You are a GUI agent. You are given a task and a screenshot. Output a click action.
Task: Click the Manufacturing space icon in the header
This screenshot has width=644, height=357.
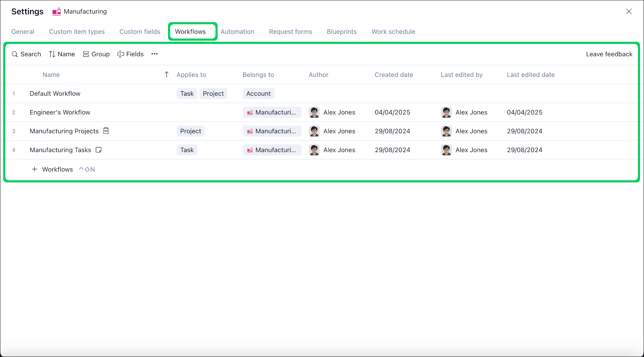[56, 11]
